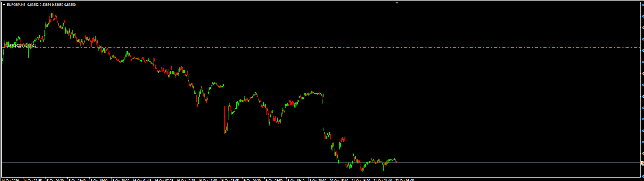Click the 16 Oct 01:45 time axis label
Viewport: 644px width, 181px height.
coord(142,180)
